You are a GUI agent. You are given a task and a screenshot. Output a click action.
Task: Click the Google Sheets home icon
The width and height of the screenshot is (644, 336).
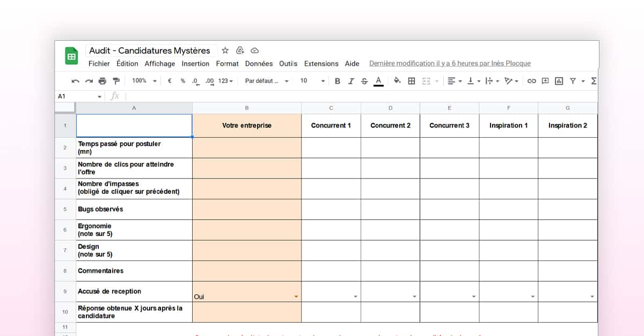pos(71,56)
